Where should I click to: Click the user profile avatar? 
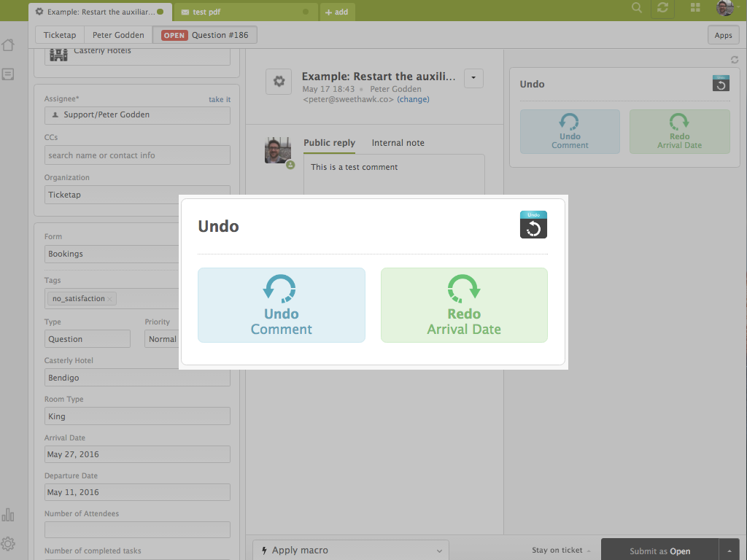tap(724, 8)
